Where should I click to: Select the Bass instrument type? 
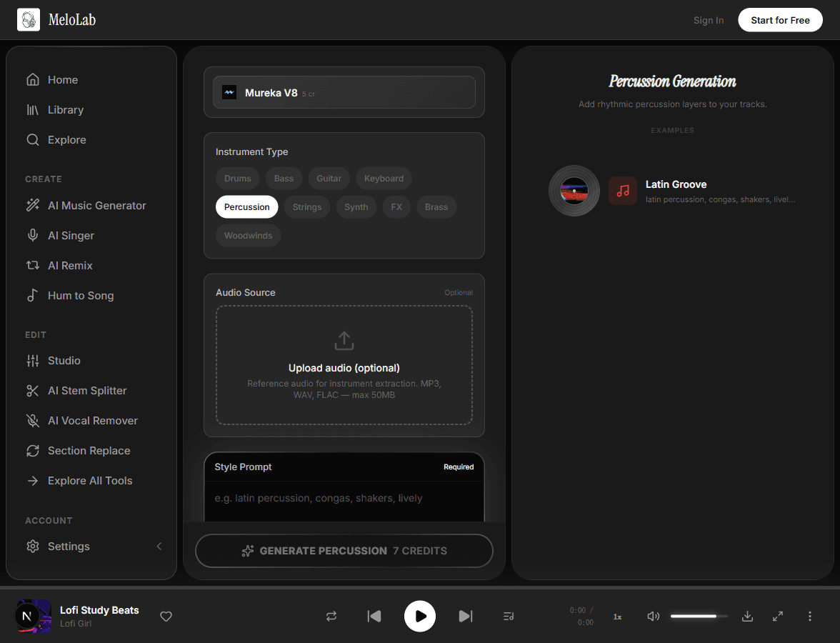click(x=284, y=179)
